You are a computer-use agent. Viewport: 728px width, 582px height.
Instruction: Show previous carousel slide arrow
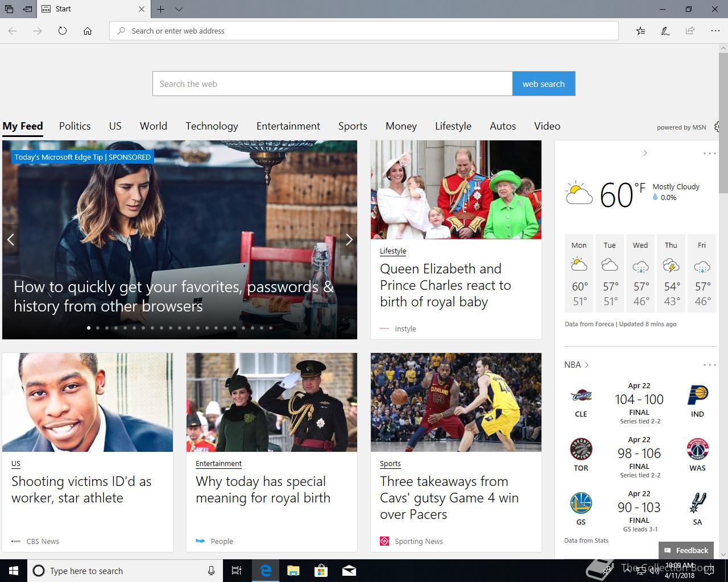pyautogui.click(x=11, y=239)
